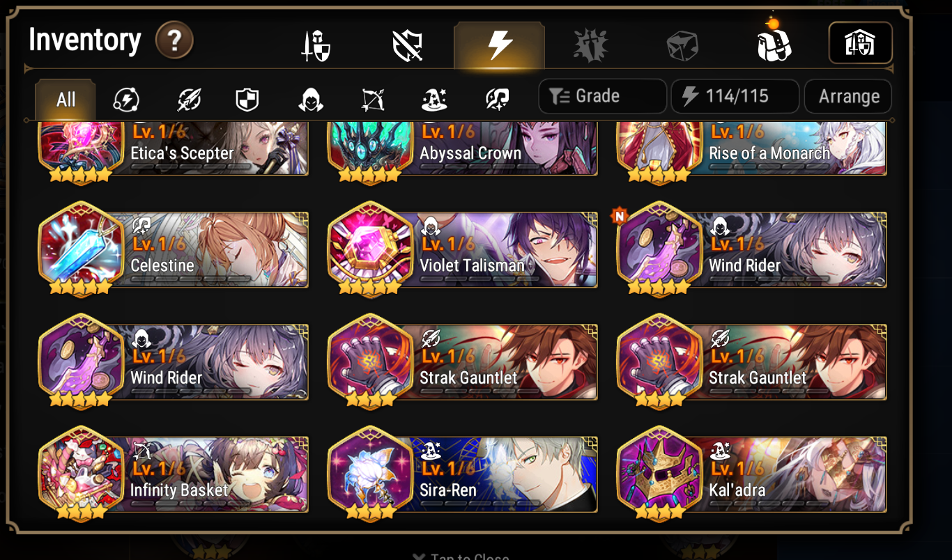952x560 pixels.
Task: Open the crossed-out shield inventory tab
Action: click(408, 47)
